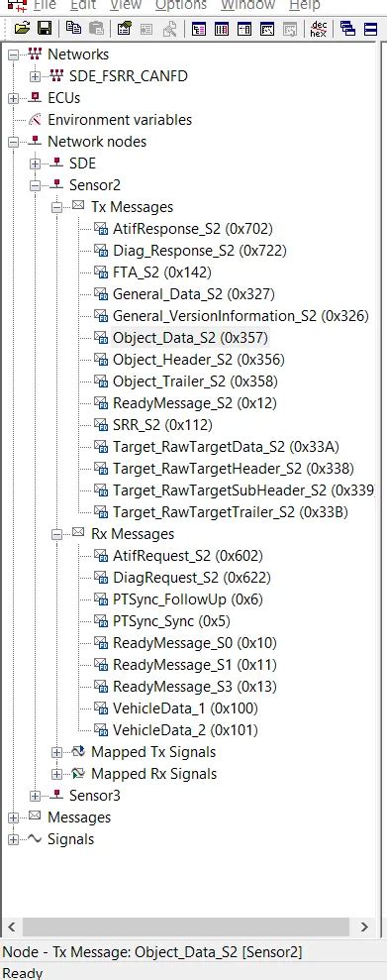Click the message icon beside Object_Header_S2
387x980 pixels.
click(x=101, y=360)
